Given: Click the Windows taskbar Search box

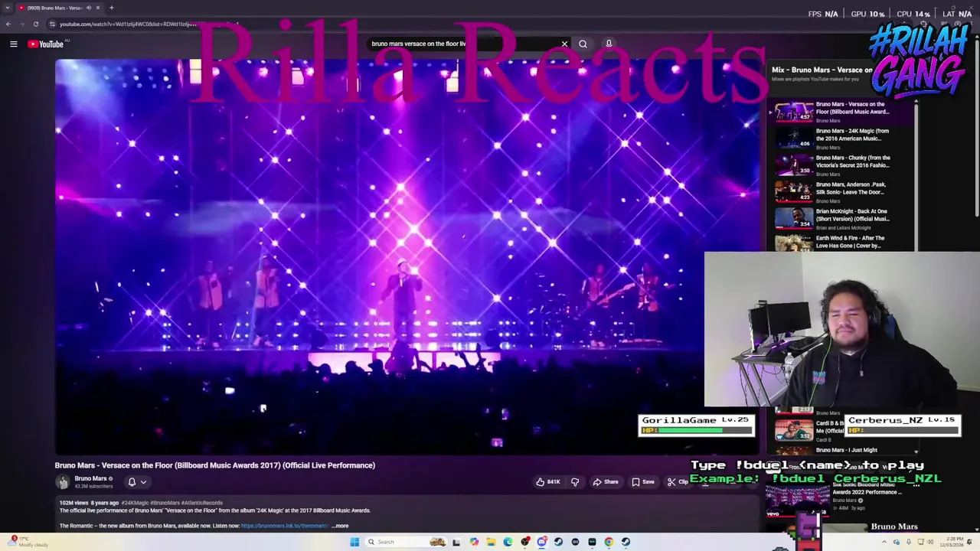Looking at the screenshot, I should point(406,542).
